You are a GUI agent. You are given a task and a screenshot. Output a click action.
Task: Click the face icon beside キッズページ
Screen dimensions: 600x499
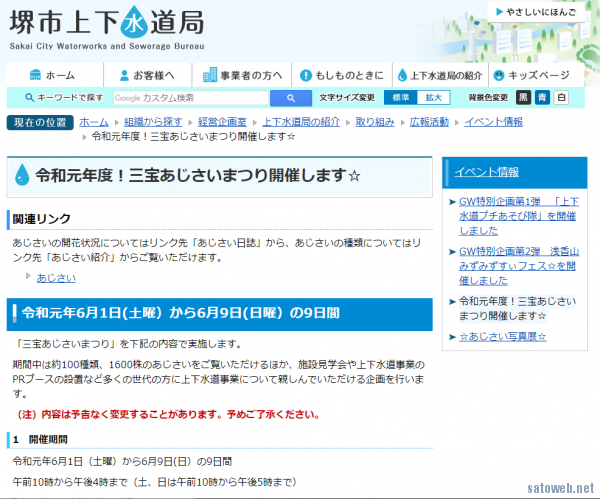[497, 75]
